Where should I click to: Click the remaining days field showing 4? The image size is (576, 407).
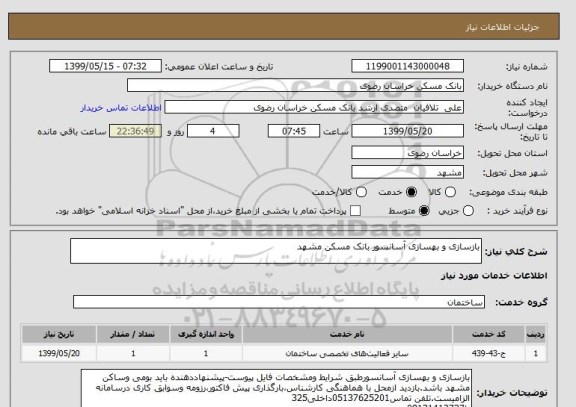[213, 131]
